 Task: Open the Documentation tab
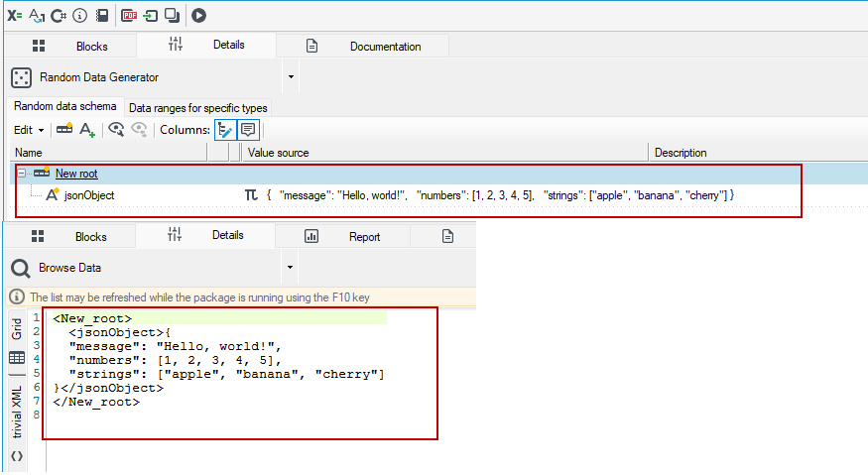pos(363,46)
